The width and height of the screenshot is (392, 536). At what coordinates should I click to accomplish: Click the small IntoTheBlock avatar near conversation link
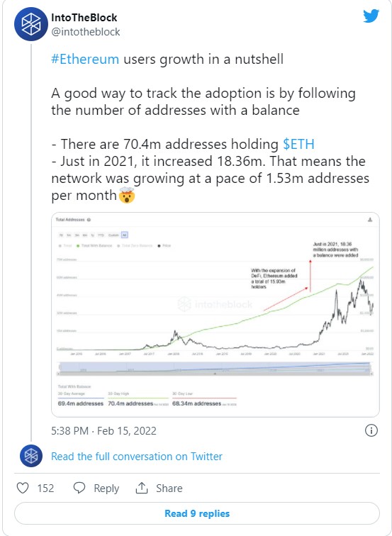pos(31,456)
